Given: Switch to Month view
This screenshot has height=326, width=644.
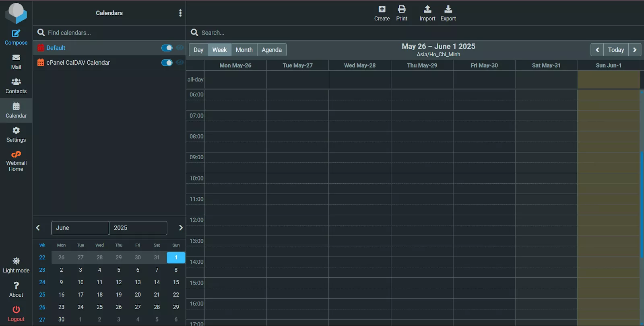Looking at the screenshot, I should tap(244, 50).
